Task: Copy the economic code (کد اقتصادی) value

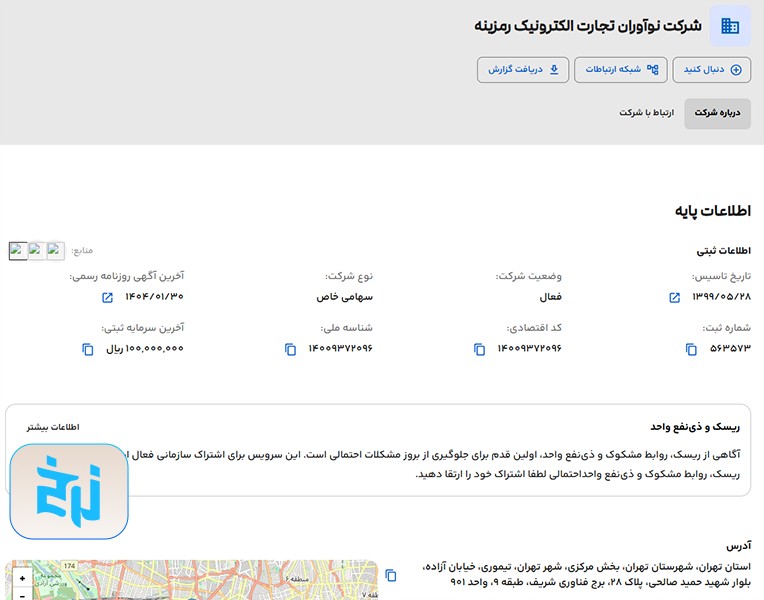Action: (x=480, y=349)
